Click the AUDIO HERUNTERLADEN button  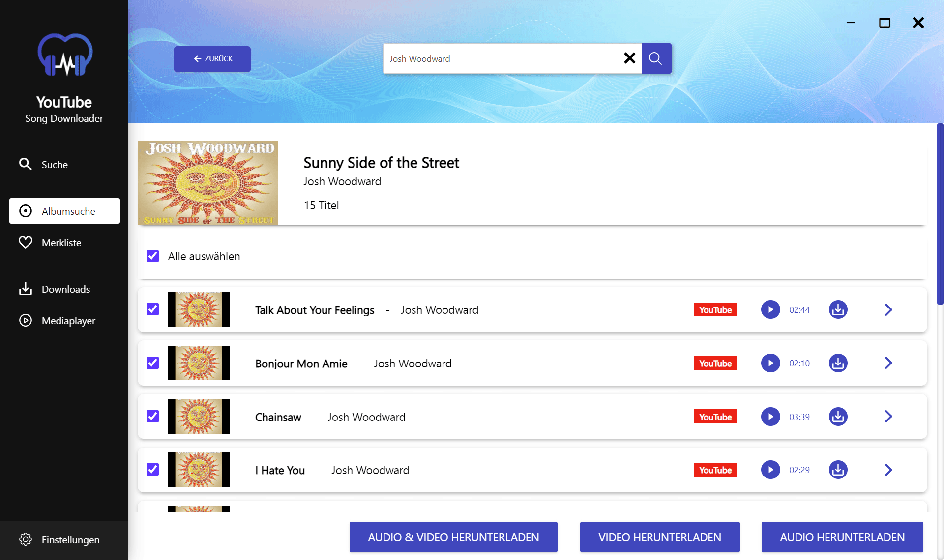tap(842, 537)
